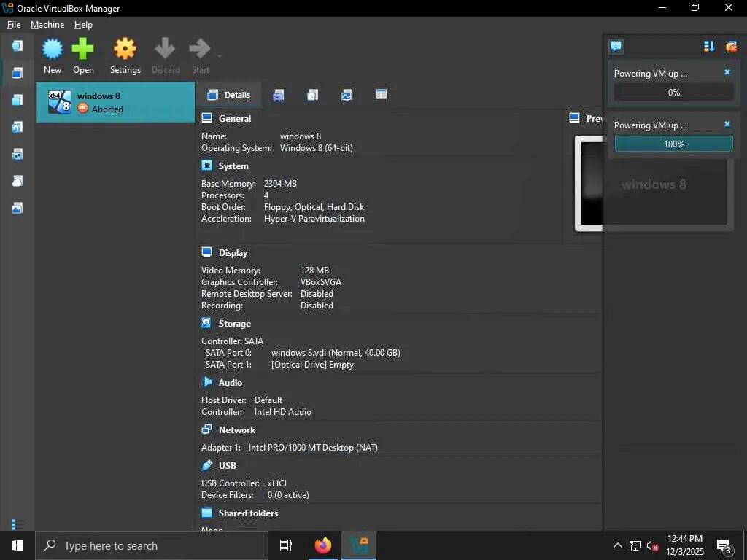Switch to the Logs tab icon
This screenshot has height=560, width=747.
(312, 95)
